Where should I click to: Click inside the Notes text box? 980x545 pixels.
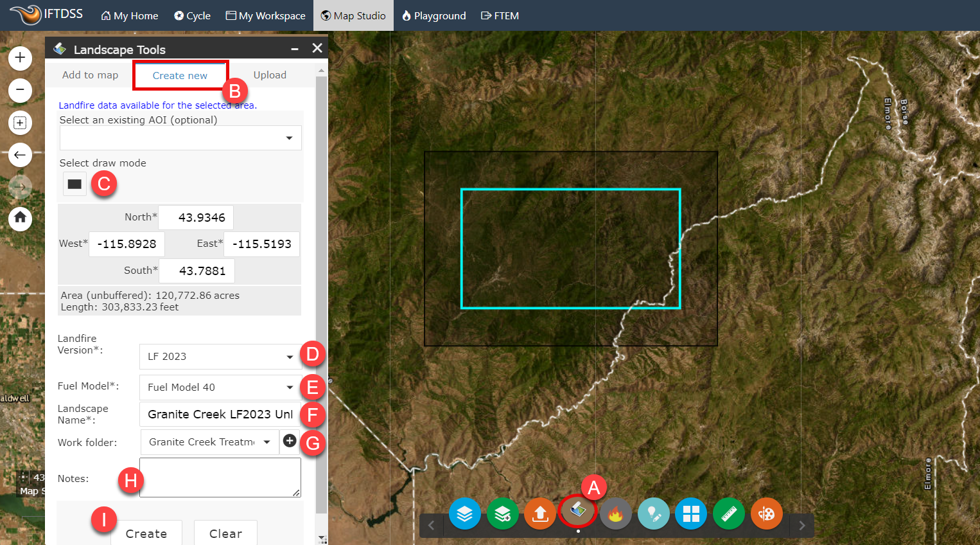click(220, 477)
